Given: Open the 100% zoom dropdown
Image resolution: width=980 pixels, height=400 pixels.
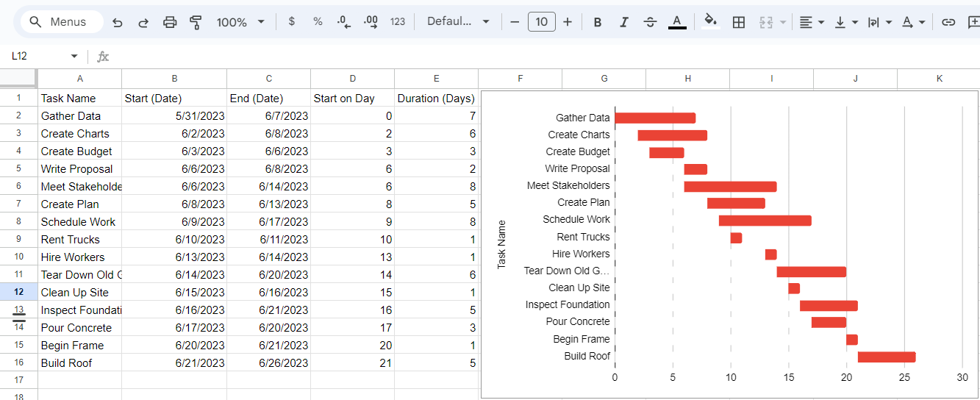Looking at the screenshot, I should (x=240, y=22).
